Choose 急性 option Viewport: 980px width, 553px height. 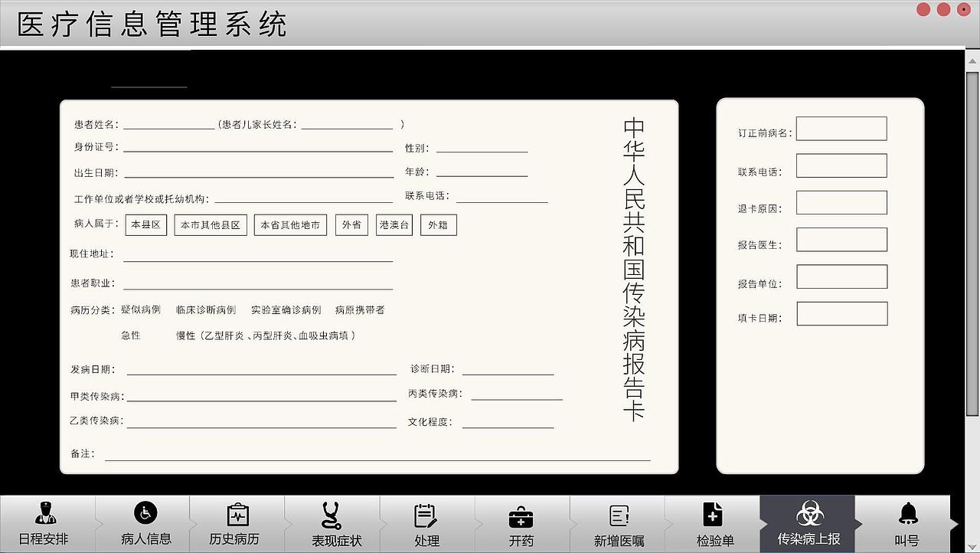click(131, 335)
